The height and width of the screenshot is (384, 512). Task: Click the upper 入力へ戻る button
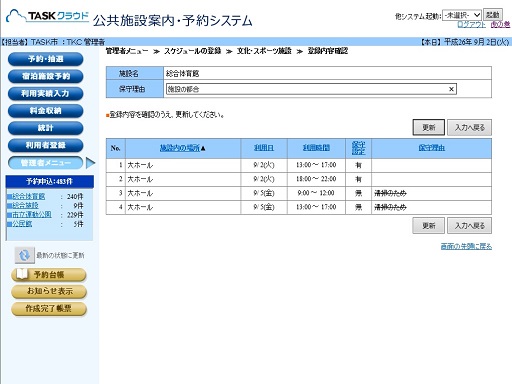(x=469, y=127)
